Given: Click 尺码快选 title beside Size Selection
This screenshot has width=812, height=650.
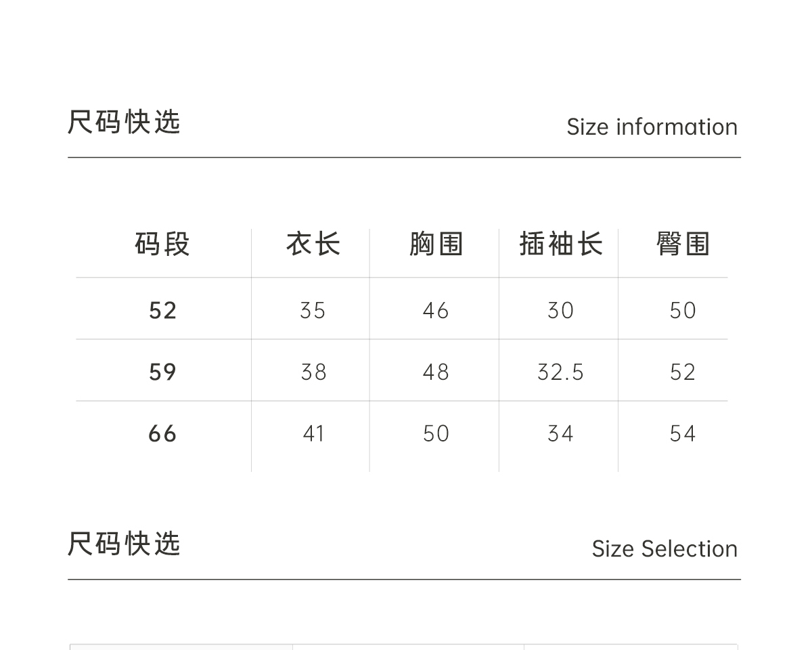Looking at the screenshot, I should [x=125, y=544].
